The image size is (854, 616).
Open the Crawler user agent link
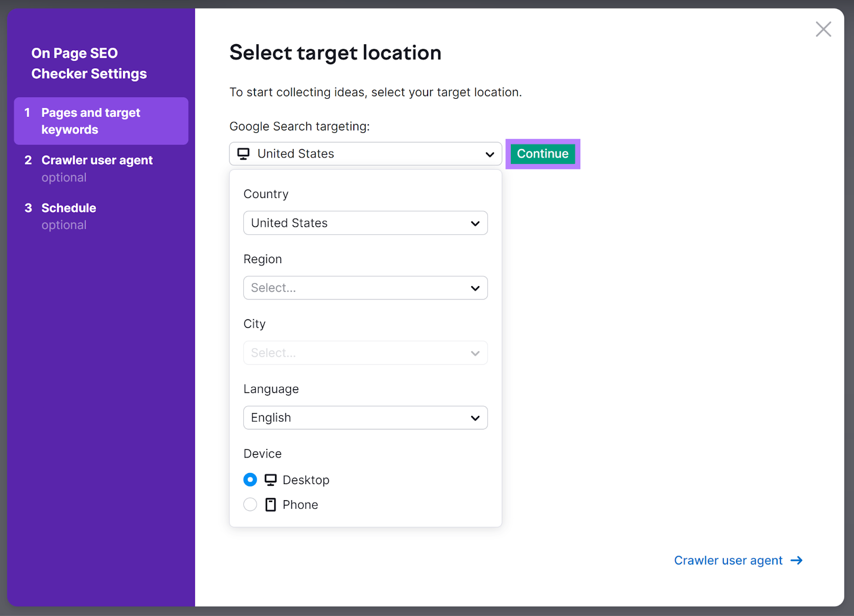click(x=728, y=560)
